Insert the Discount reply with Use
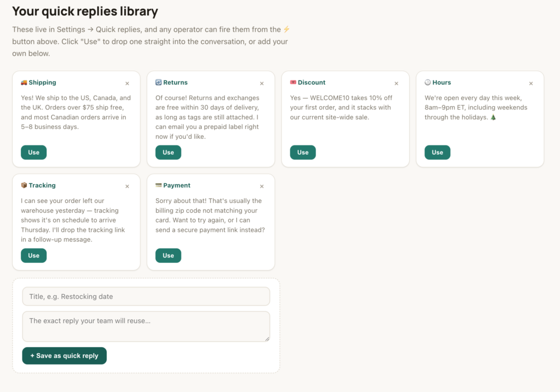The image size is (560, 392). [x=303, y=153]
